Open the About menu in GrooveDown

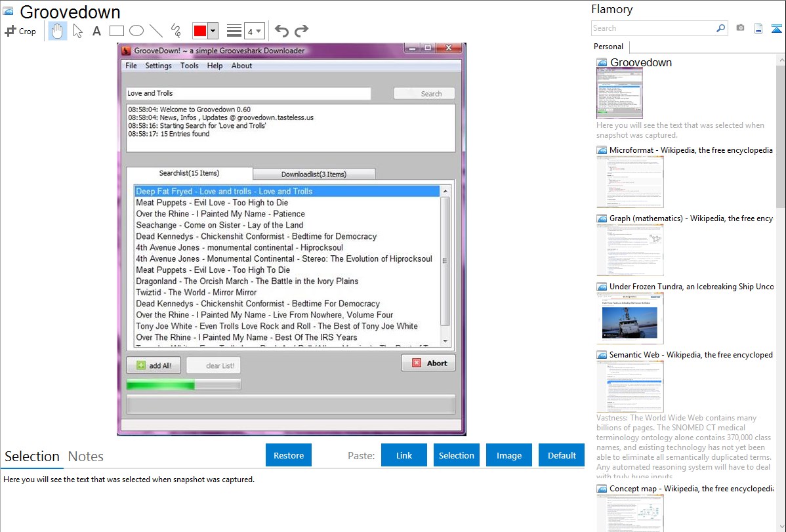coord(241,66)
